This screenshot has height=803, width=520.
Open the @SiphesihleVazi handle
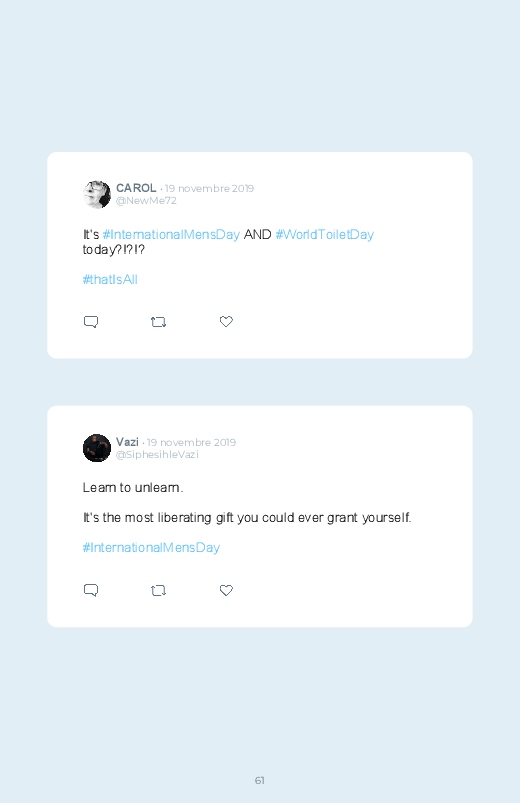click(x=157, y=455)
